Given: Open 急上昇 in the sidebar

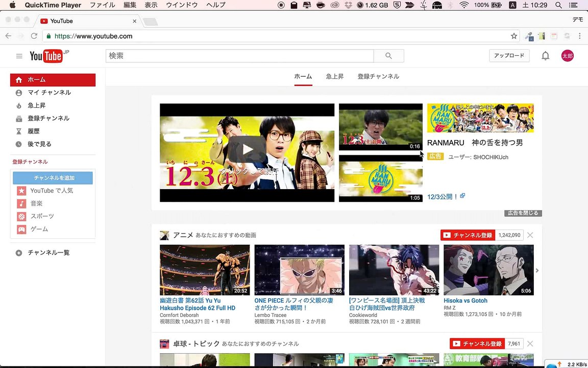Looking at the screenshot, I should [53, 105].
